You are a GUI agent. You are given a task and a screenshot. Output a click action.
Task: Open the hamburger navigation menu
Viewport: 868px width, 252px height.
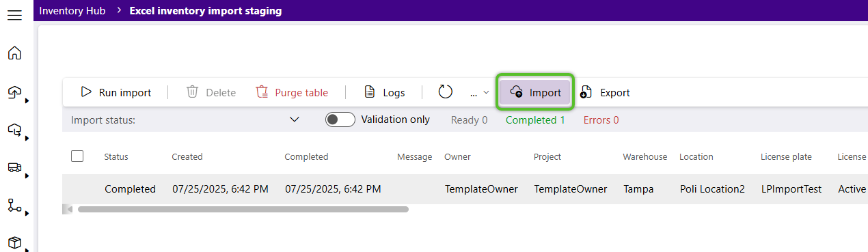coord(14,15)
